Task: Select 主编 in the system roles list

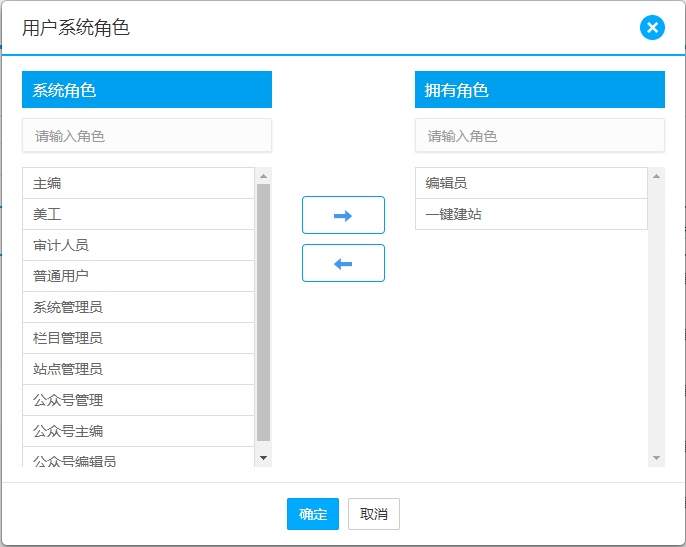Action: point(139,183)
